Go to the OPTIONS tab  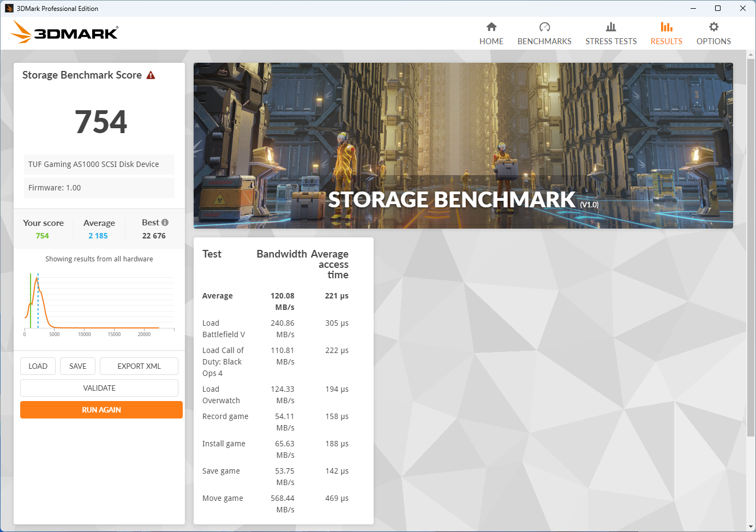click(713, 34)
